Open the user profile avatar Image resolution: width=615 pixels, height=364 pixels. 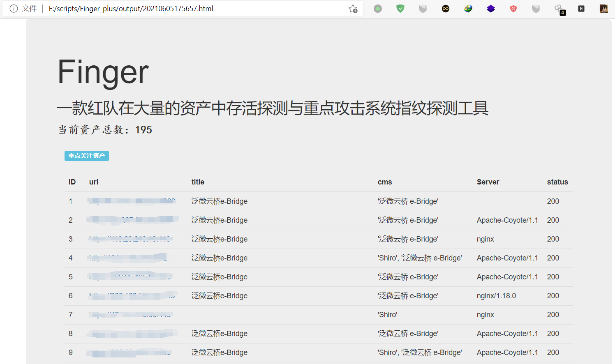604,9
